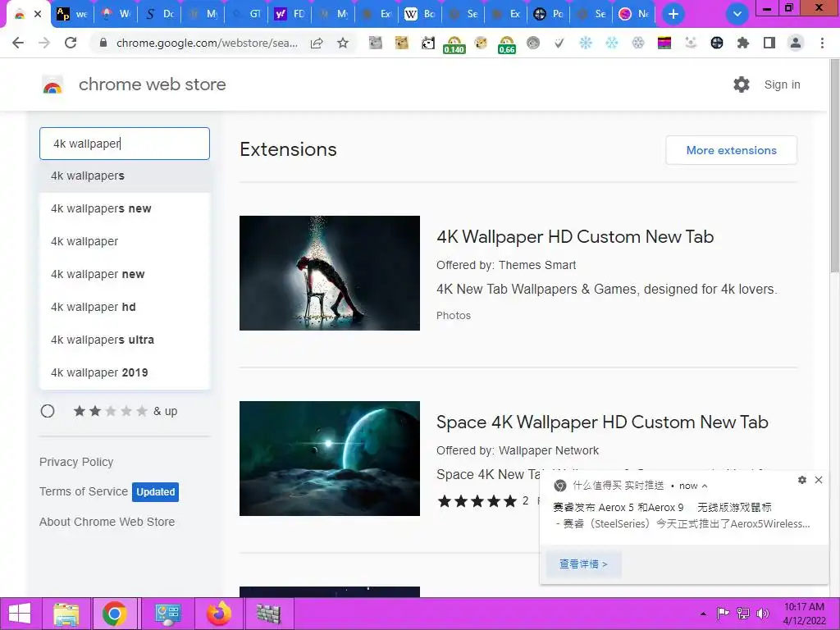
Task: Choose the '4k wallpaper hd' suggestion
Action: click(125, 307)
